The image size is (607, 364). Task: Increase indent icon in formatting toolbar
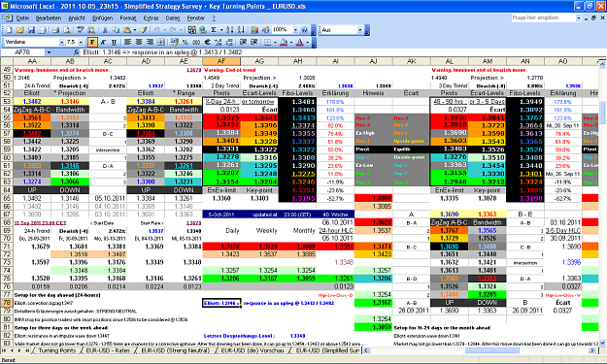pyautogui.click(x=253, y=42)
